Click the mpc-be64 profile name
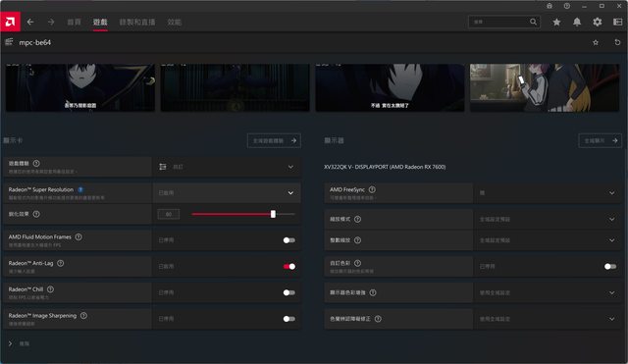Screen dimensions: 628x364 [35, 42]
